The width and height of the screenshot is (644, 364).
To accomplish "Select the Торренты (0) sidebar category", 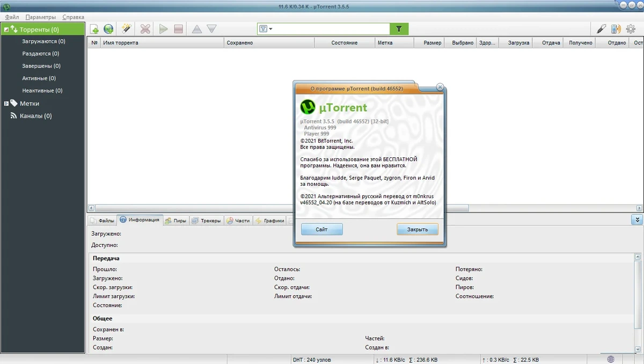I will coord(43,30).
